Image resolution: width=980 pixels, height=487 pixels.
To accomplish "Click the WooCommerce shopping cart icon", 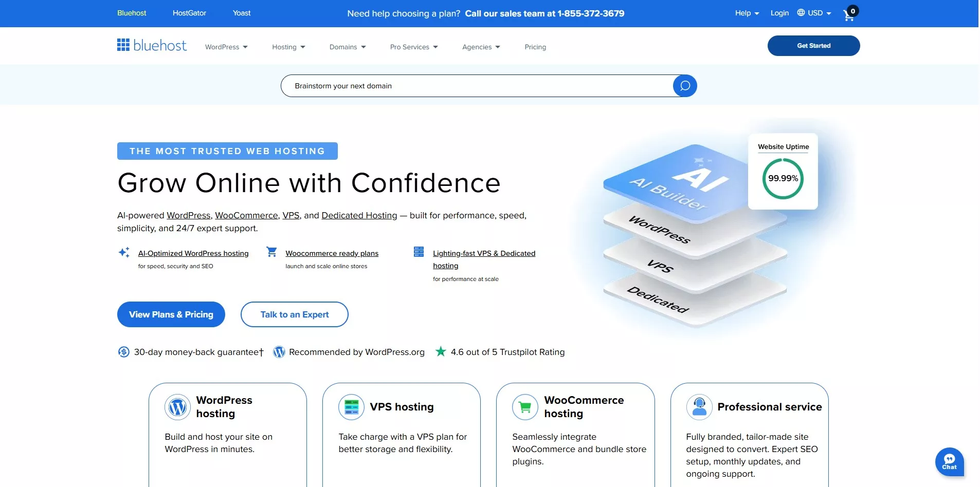I will (x=525, y=406).
